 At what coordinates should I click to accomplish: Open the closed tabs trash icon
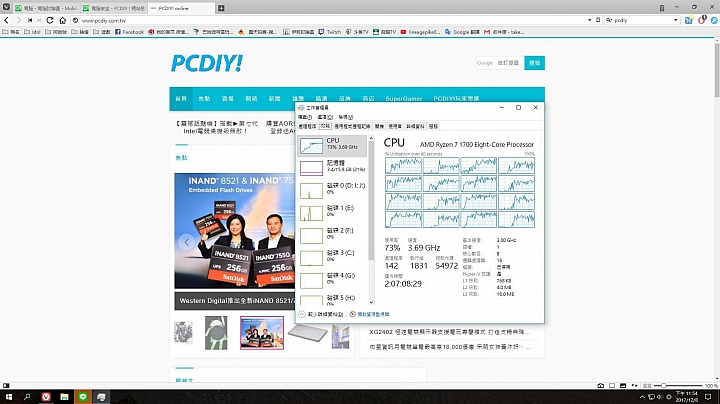[x=662, y=8]
